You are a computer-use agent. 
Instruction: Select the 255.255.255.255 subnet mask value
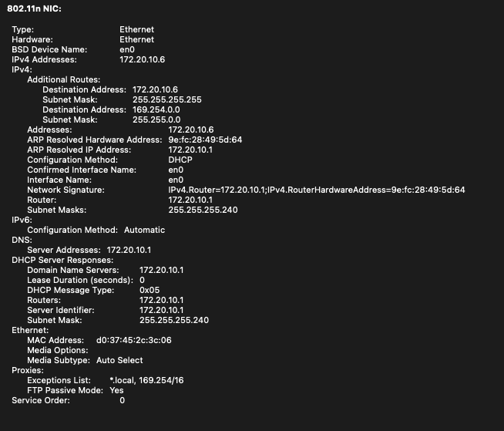[166, 99]
